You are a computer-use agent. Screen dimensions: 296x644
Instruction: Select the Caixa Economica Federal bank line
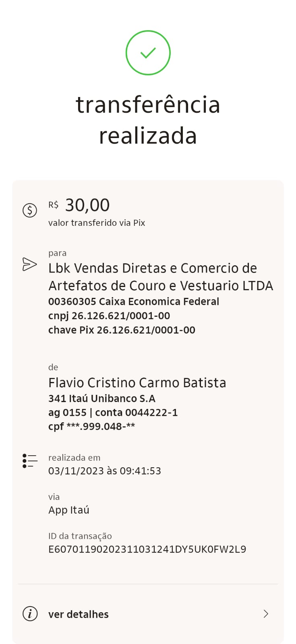(x=134, y=301)
